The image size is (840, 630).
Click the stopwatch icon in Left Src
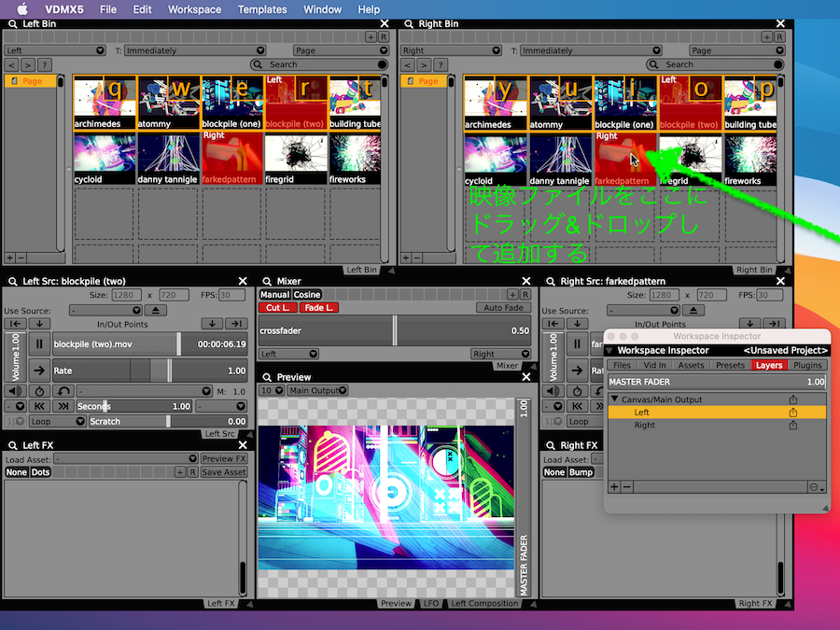point(39,391)
